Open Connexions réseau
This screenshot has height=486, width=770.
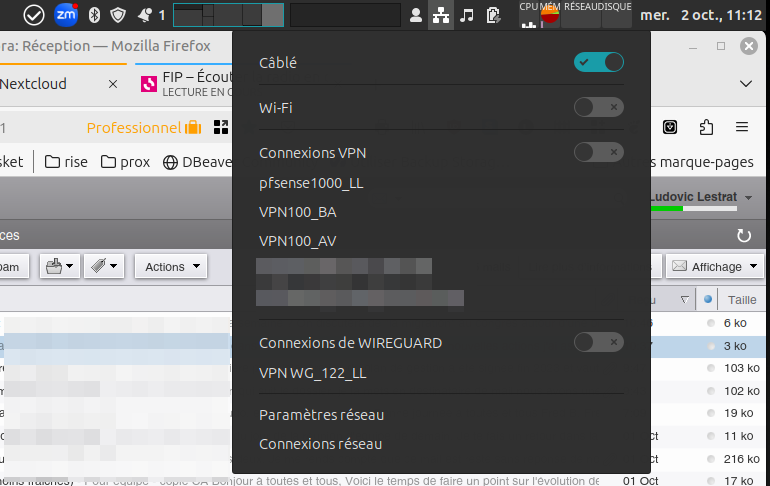pos(320,444)
